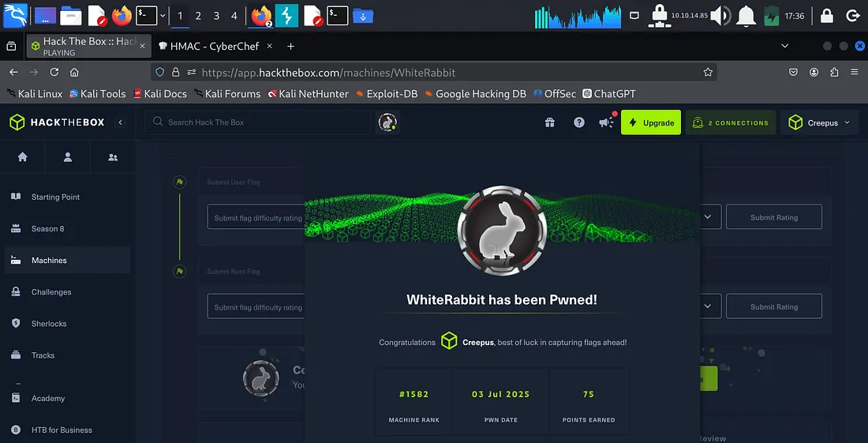The image size is (868, 443).
Task: Open the downloads folder taskbar item
Action: pos(363,16)
